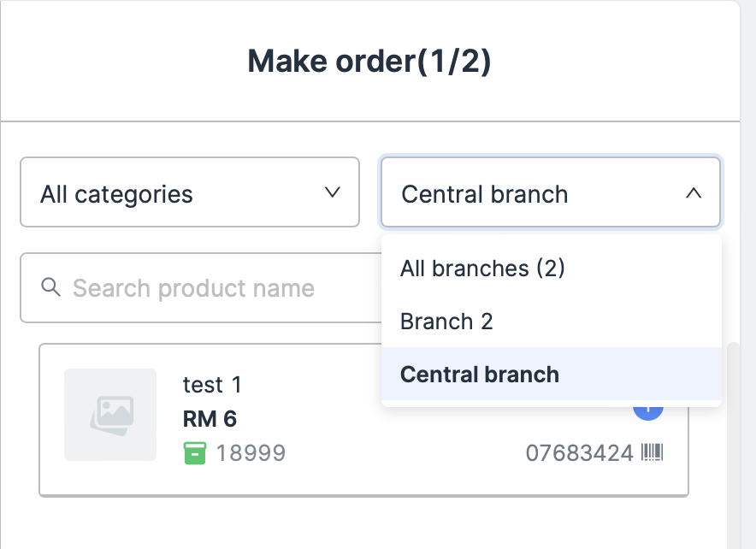Select All branches (2) option
756x549 pixels.
(x=482, y=269)
